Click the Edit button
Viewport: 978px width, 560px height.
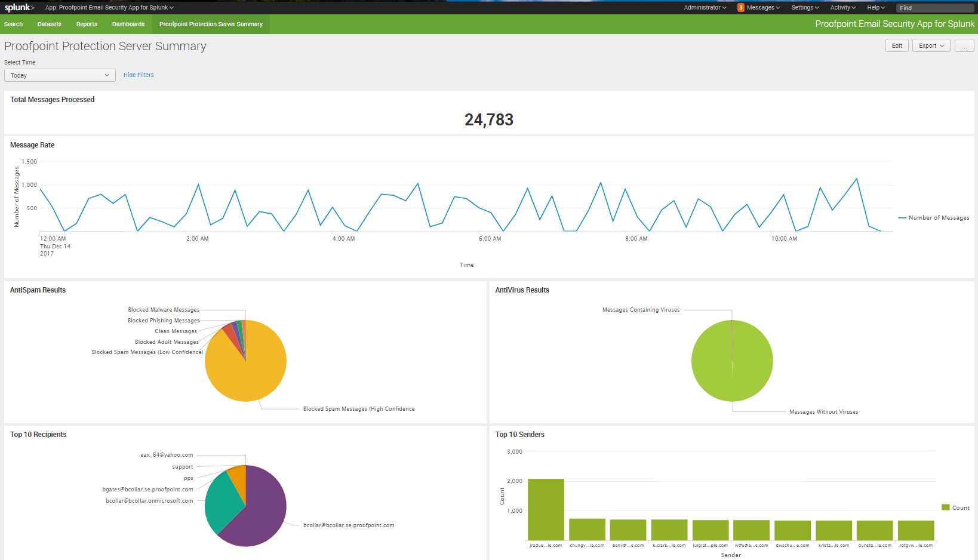[x=897, y=45]
